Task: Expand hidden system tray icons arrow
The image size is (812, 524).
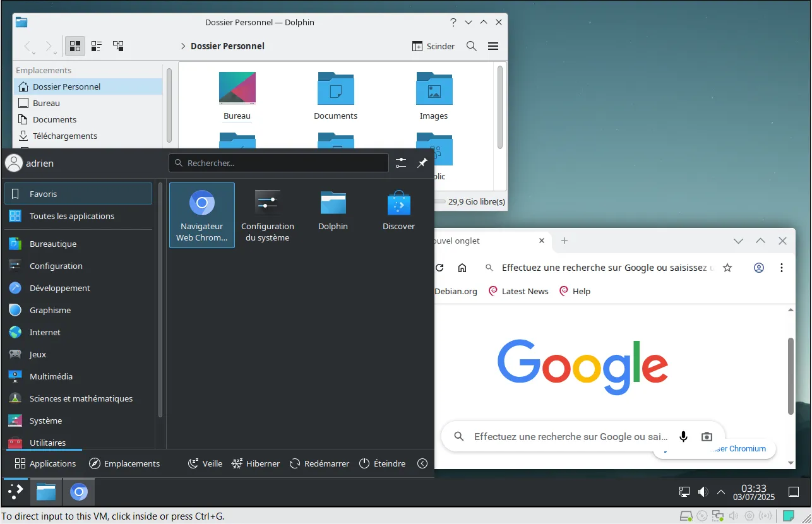Action: 720,492
